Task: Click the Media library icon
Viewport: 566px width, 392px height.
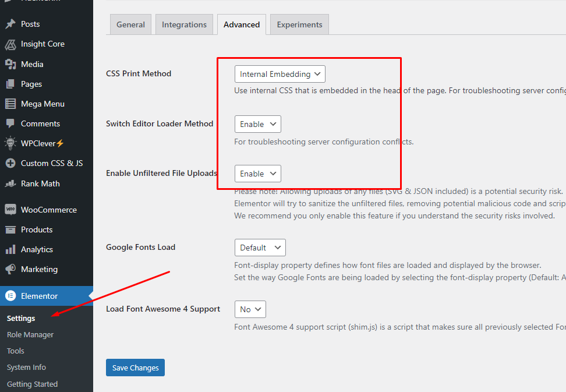Action: pyautogui.click(x=10, y=64)
